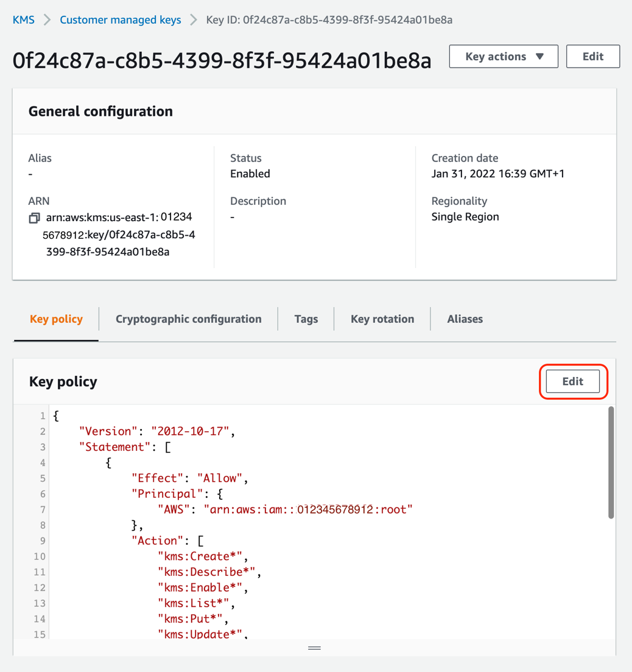The height and width of the screenshot is (672, 632).
Task: Click the "kms:List*" action line
Action: point(197,603)
